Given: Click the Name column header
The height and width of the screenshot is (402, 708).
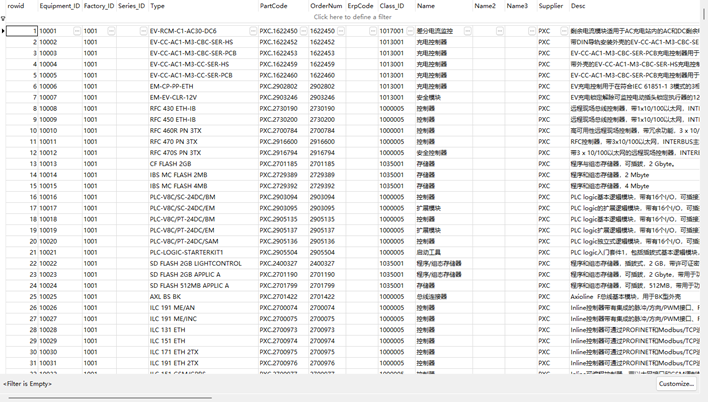Looking at the screenshot, I should pyautogui.click(x=444, y=6).
